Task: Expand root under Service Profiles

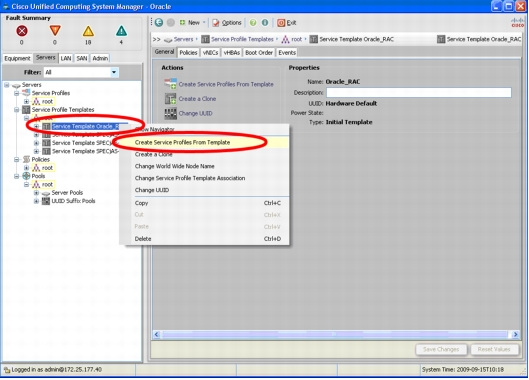Action: [26, 101]
